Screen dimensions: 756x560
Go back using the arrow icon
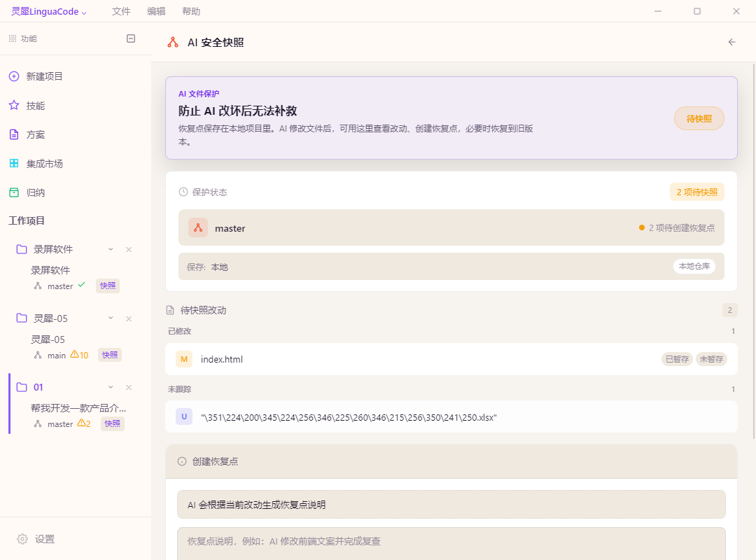click(732, 43)
